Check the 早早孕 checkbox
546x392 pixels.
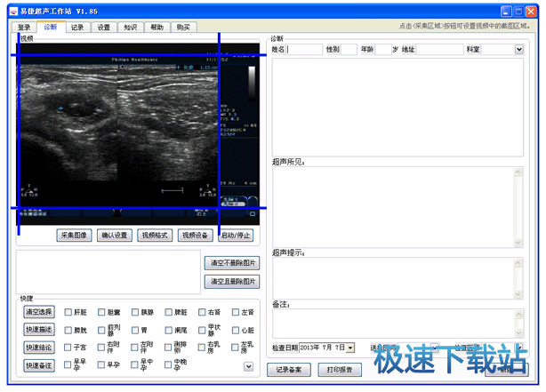68,364
